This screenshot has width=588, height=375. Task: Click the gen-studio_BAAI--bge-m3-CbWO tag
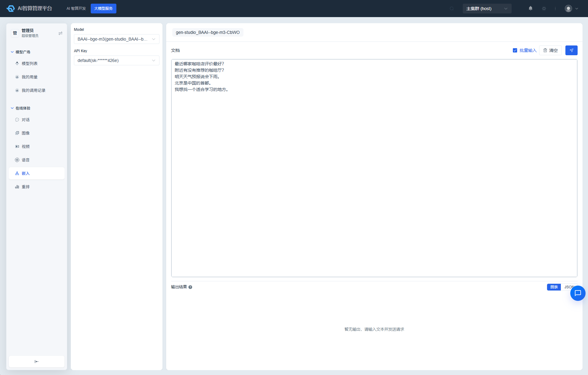[208, 32]
